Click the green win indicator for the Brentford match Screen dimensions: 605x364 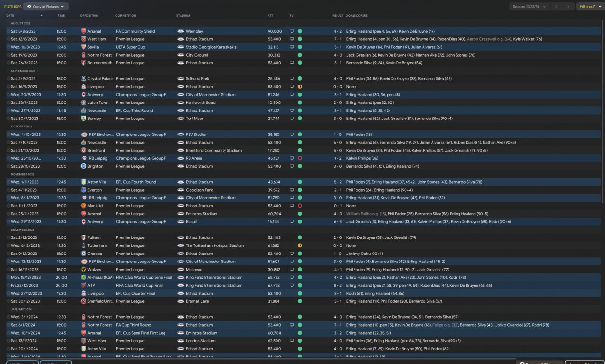(300, 150)
